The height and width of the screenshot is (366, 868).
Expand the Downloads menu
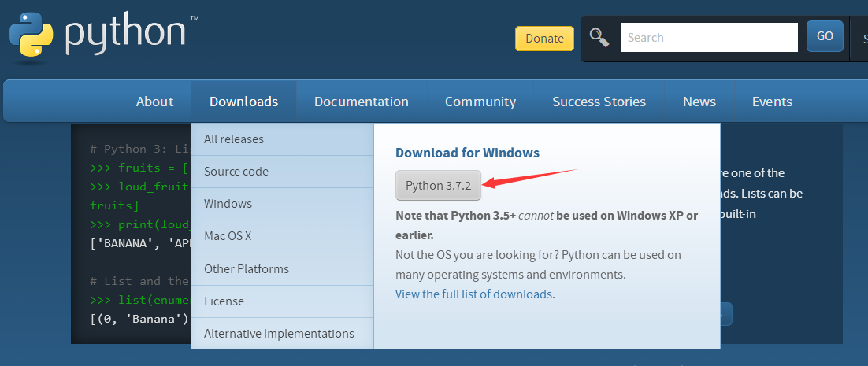(243, 102)
